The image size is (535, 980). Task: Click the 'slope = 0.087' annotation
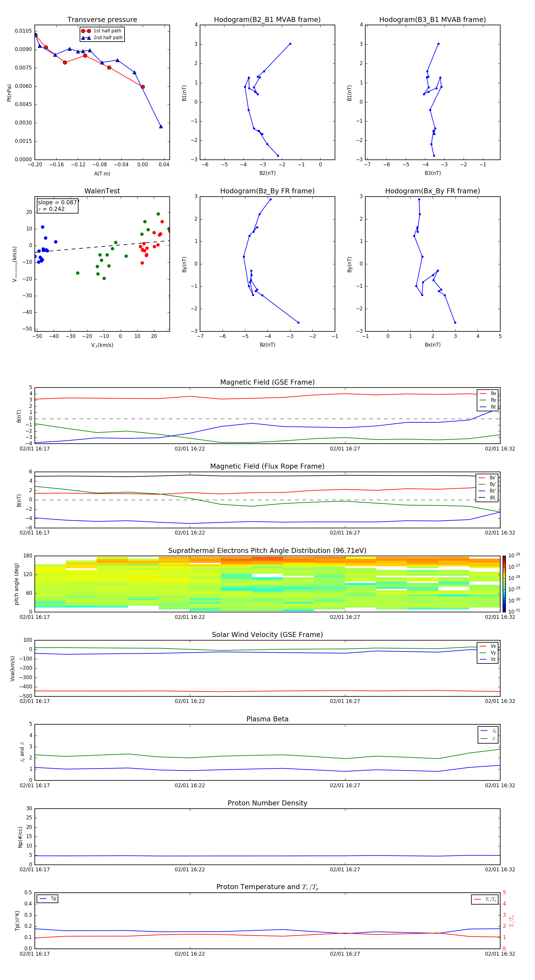click(x=57, y=203)
